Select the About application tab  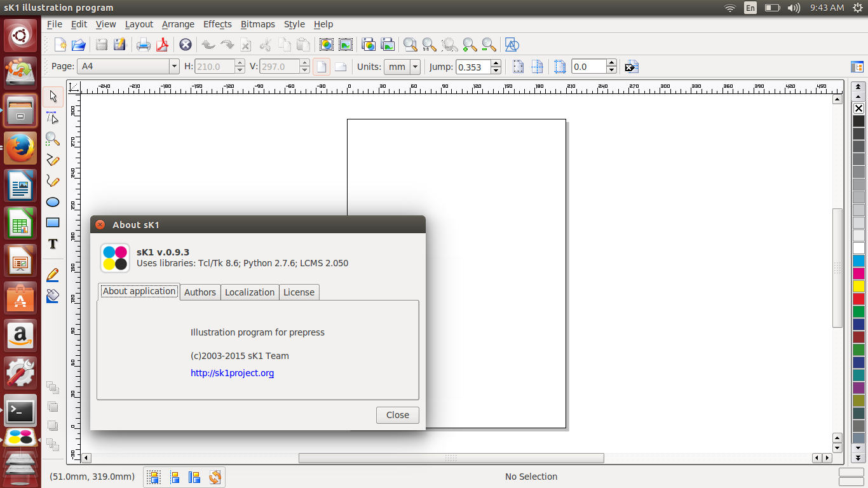[x=139, y=291]
